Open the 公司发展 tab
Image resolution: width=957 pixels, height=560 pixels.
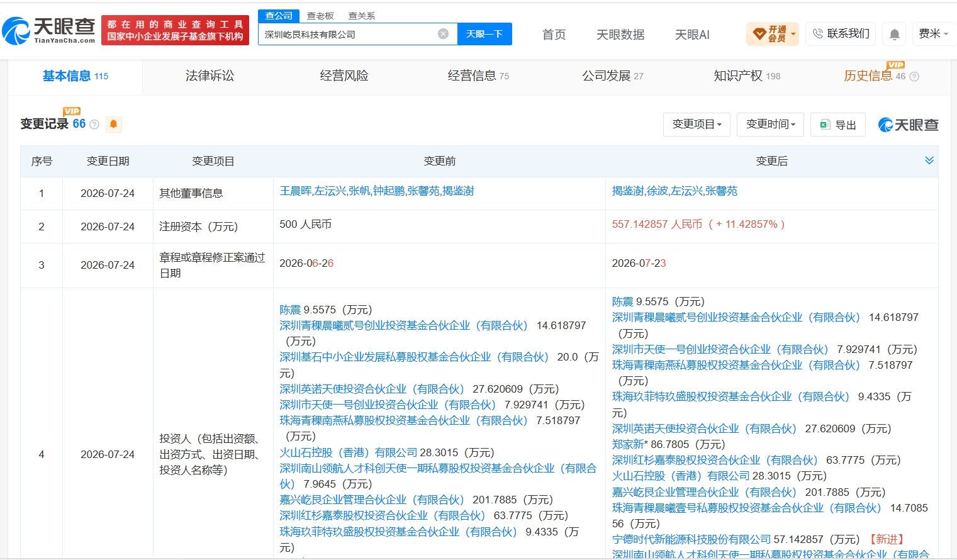[x=613, y=76]
